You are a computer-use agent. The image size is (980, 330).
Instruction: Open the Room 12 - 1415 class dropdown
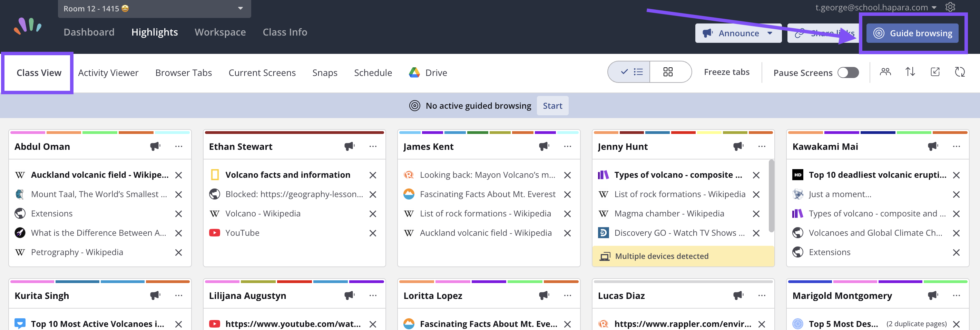click(155, 8)
